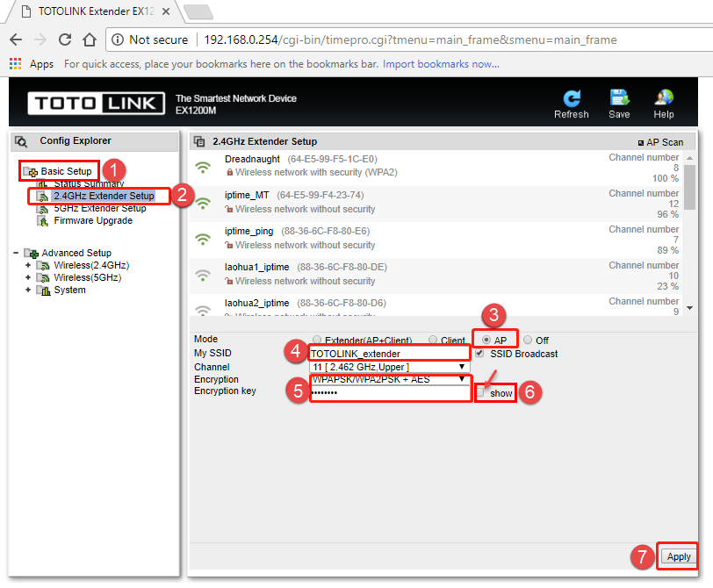Click Advanced Setup folder icon
The height and width of the screenshot is (588, 713).
coord(32,253)
